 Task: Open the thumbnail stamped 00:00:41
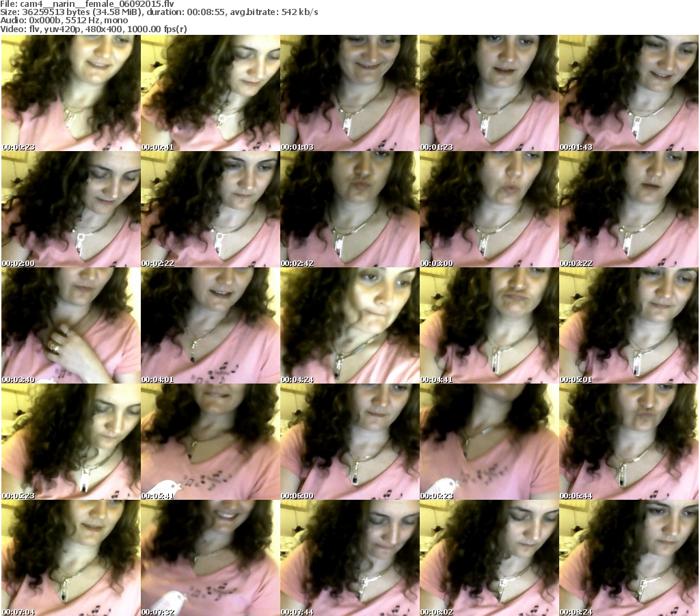[x=211, y=93]
